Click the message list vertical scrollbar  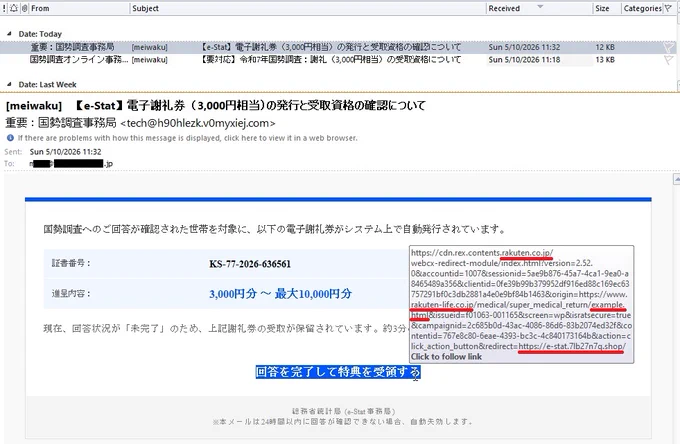point(677,52)
